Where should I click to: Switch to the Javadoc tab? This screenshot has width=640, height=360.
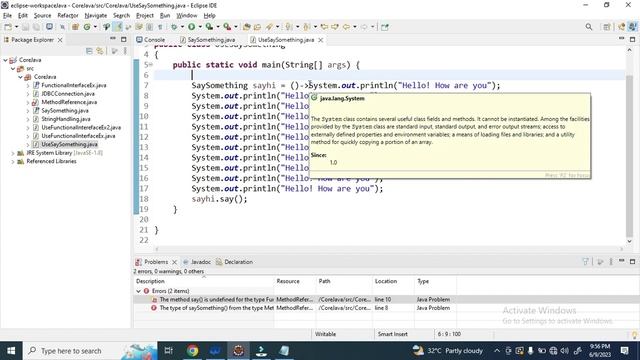pyautogui.click(x=197, y=262)
